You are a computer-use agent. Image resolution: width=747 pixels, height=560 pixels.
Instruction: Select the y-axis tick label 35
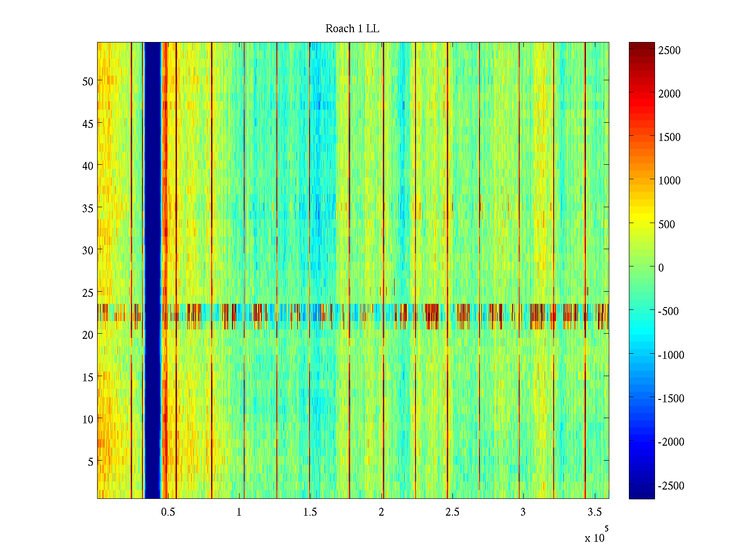pos(88,209)
